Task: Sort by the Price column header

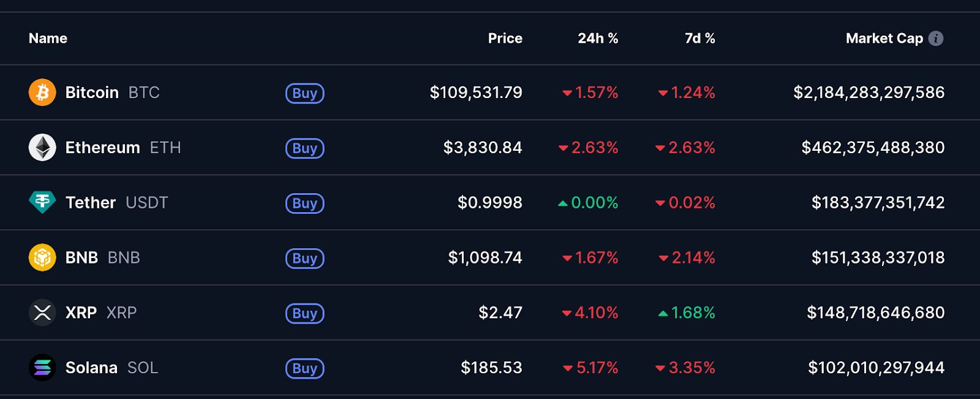Action: coord(505,39)
